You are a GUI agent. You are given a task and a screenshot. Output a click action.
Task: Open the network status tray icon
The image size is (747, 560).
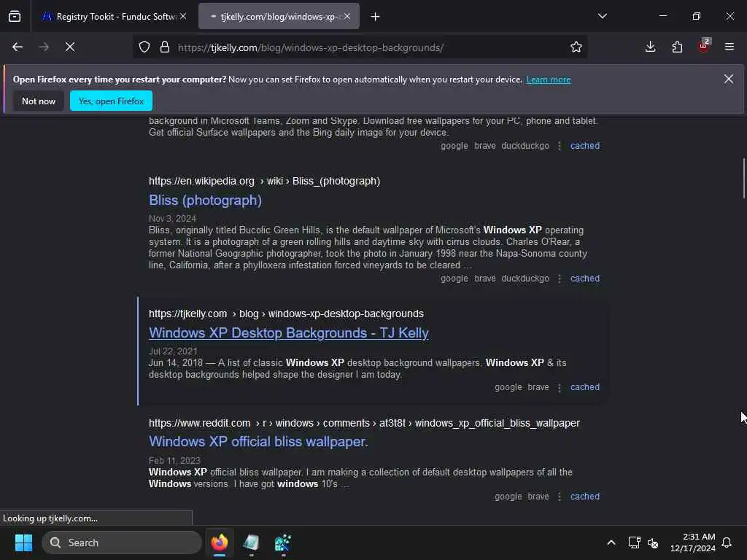coord(634,542)
